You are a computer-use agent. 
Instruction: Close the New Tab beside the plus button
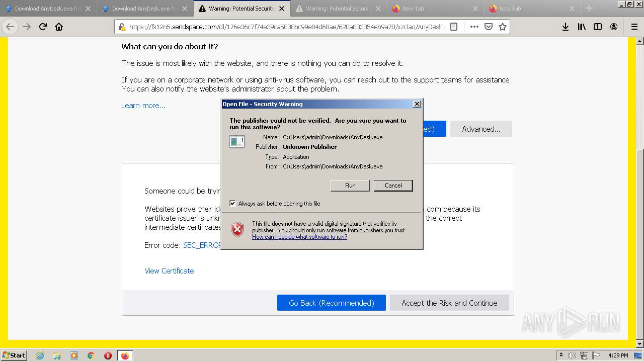pos(572,9)
